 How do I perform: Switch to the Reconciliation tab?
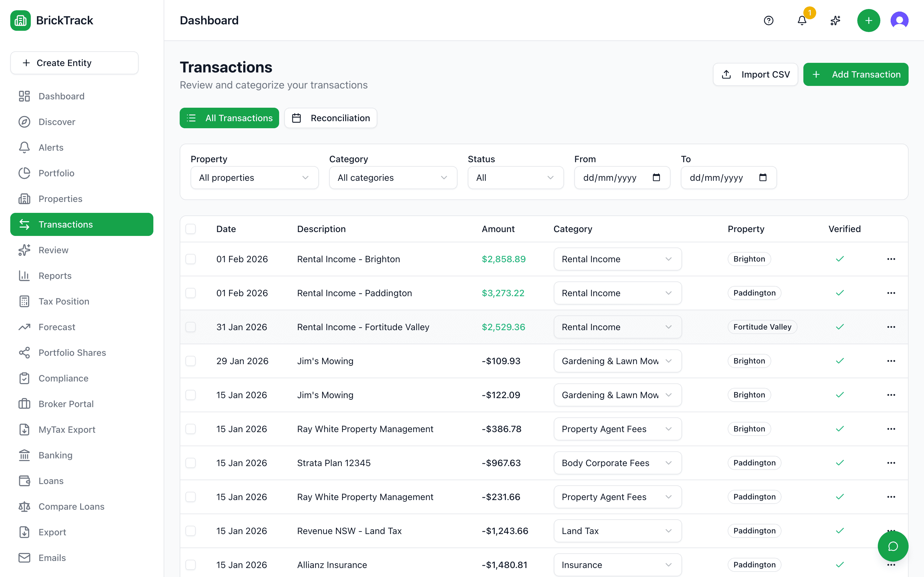point(331,118)
